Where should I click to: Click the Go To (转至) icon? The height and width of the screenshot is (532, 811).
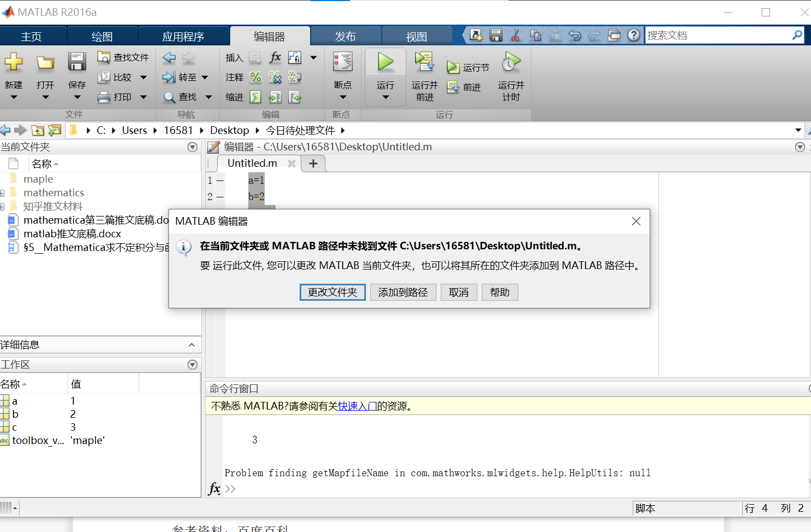coord(169,78)
